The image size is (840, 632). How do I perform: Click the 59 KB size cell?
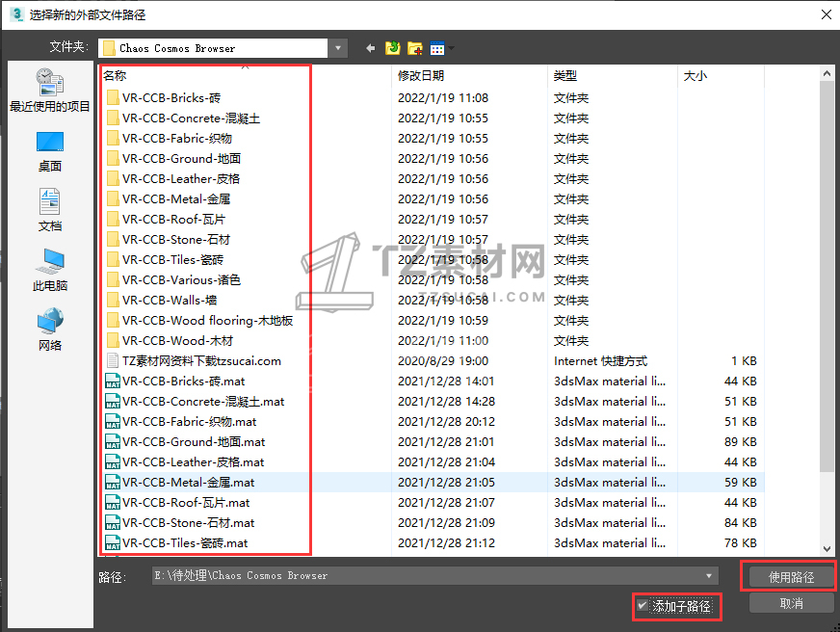741,482
